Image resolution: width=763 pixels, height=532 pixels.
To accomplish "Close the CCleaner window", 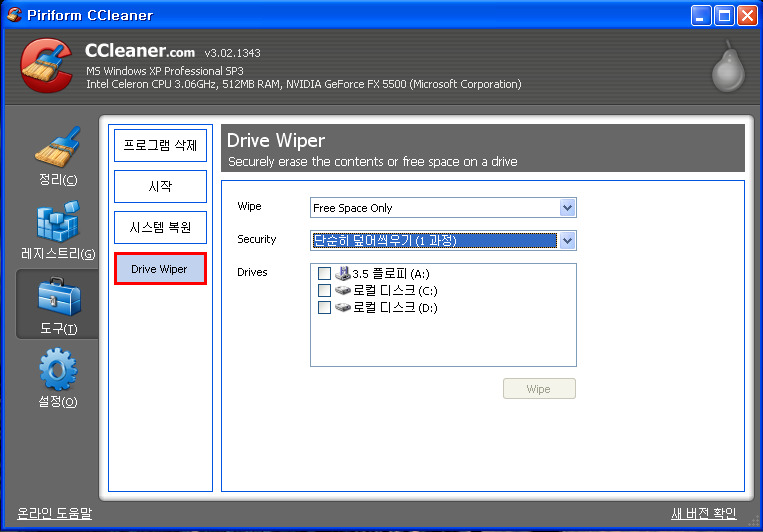I will (x=747, y=16).
